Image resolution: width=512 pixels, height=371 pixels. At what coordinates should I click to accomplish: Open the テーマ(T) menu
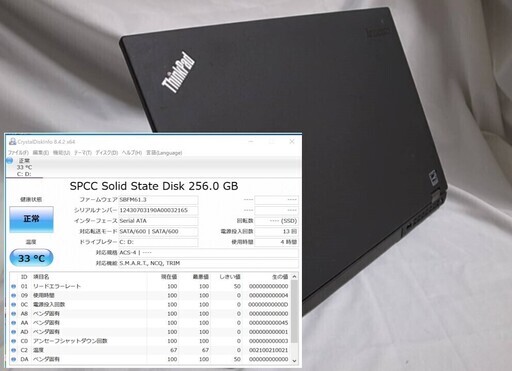coord(83,153)
